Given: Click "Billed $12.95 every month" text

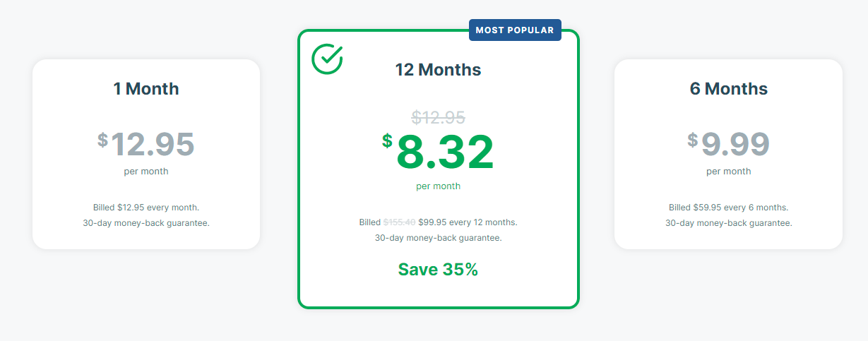Looking at the screenshot, I should click(146, 208).
